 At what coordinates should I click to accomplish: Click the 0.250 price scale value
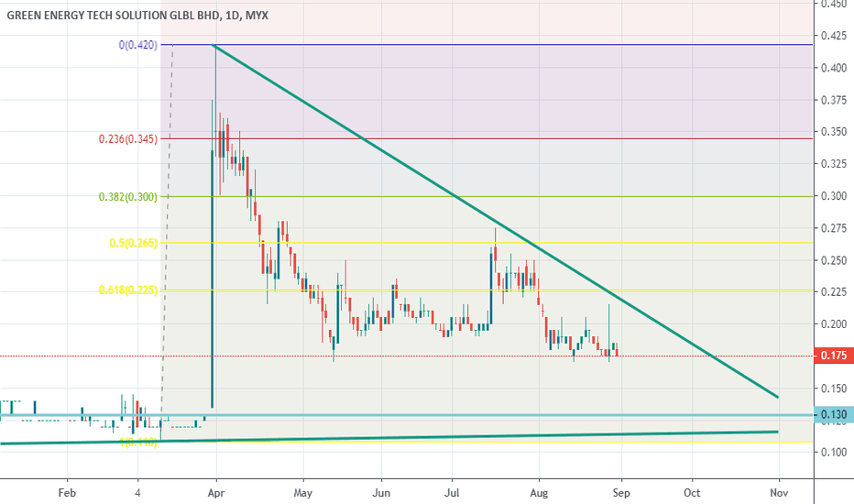[834, 260]
